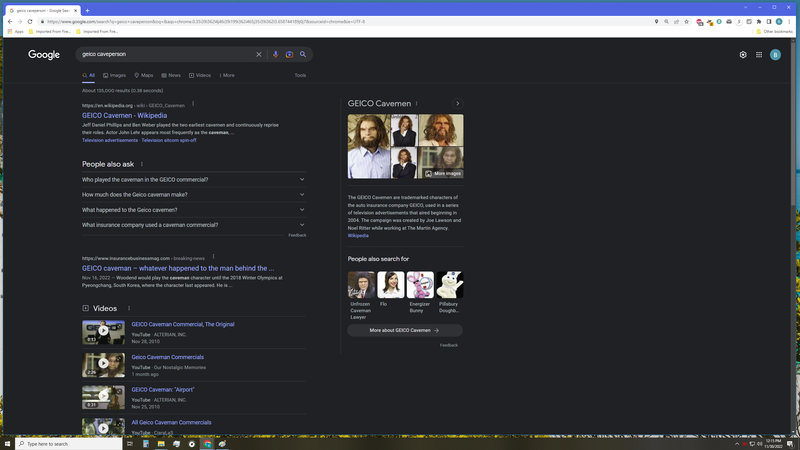Play the 0:13 video thumbnail

tap(103, 332)
